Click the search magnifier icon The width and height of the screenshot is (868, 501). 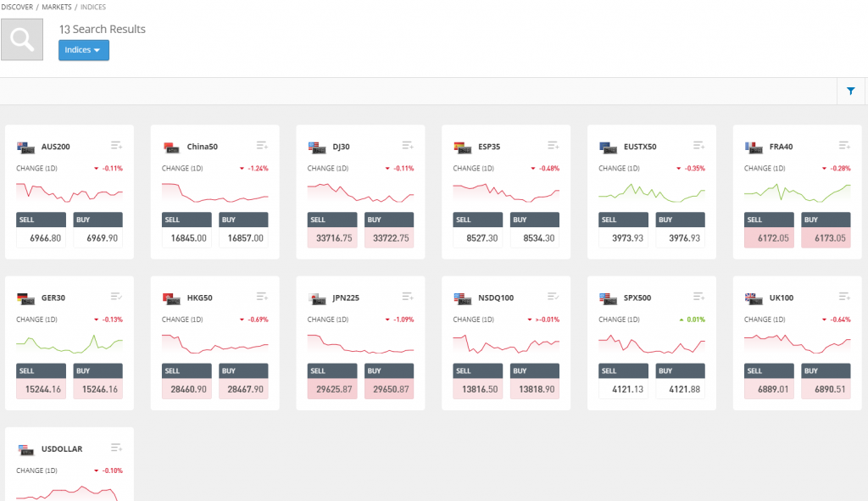(x=22, y=39)
